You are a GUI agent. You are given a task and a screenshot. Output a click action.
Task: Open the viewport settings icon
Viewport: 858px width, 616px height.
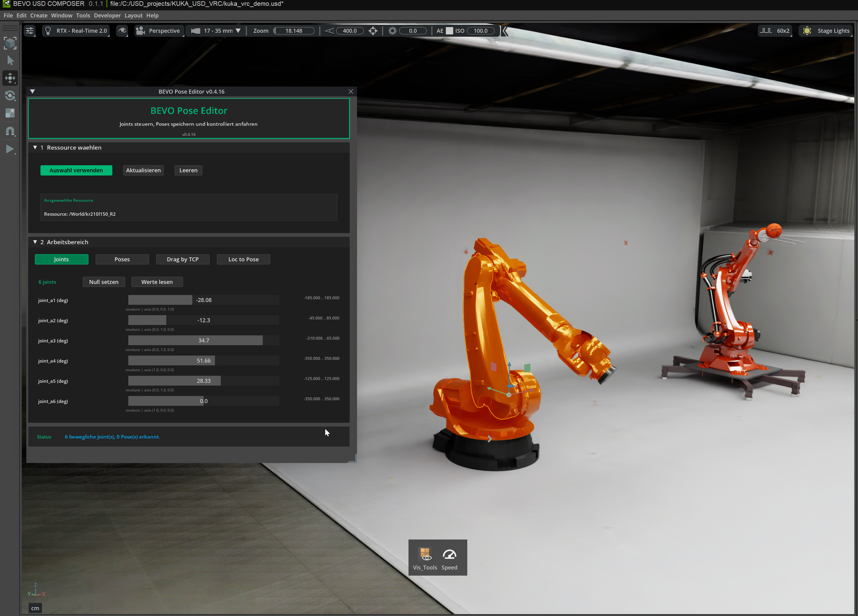29,31
